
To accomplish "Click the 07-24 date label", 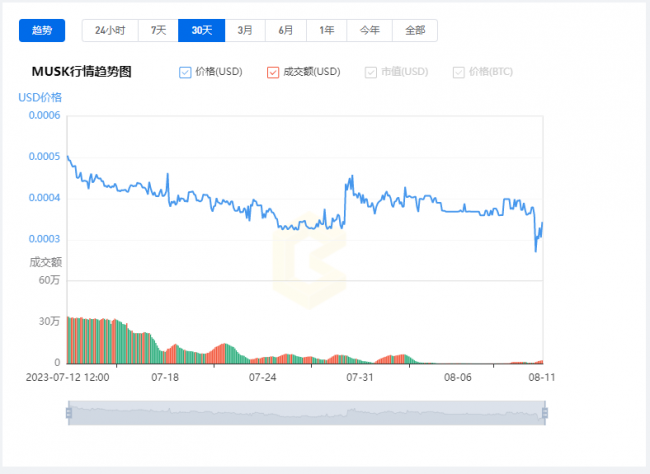I will tap(262, 377).
